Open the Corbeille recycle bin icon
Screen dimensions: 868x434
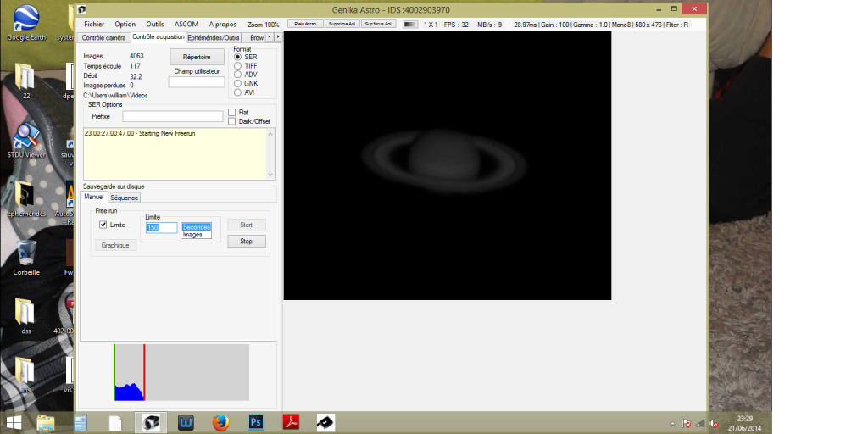[x=26, y=253]
